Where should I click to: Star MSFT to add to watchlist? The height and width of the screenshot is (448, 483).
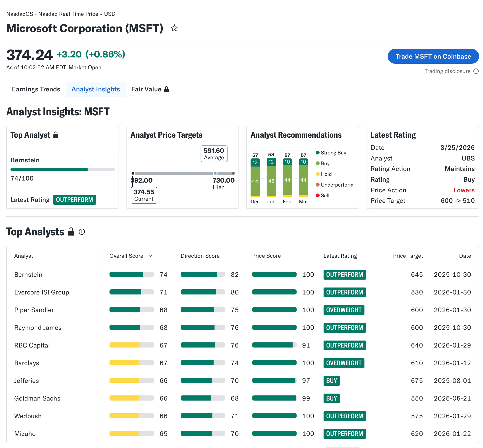[x=174, y=28]
